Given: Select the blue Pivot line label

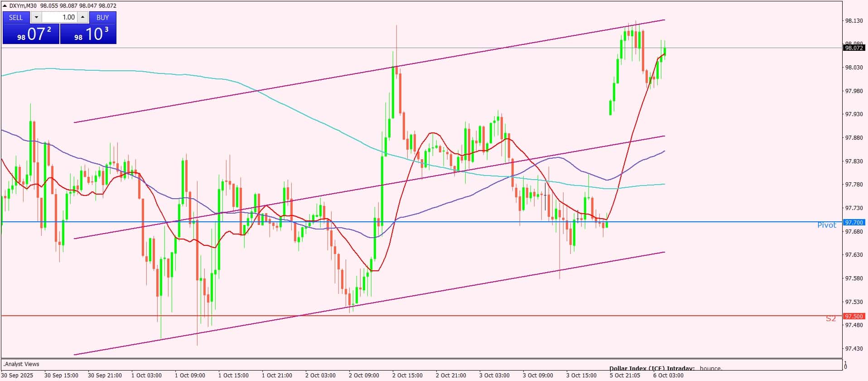Looking at the screenshot, I should [826, 225].
